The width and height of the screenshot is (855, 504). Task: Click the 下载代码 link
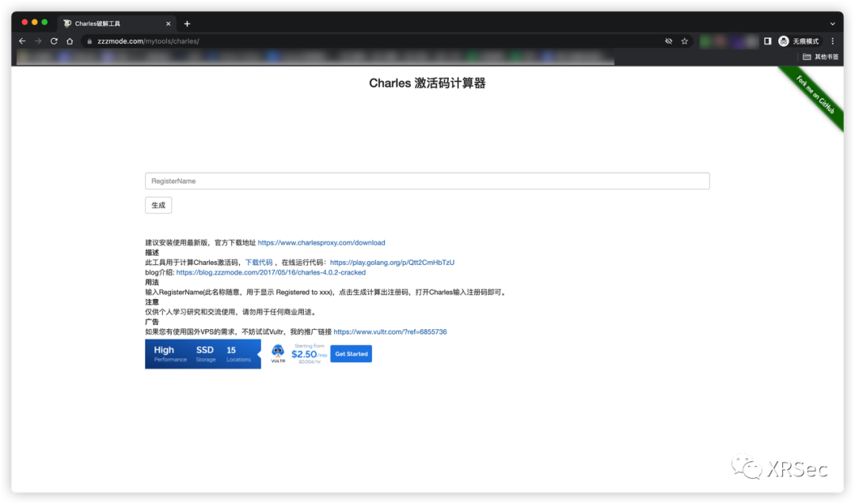point(258,262)
